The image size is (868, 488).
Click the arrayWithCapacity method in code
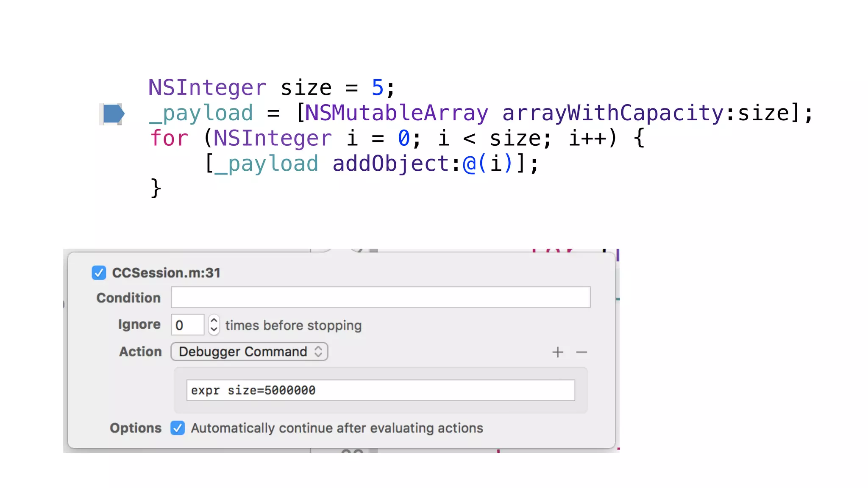(613, 113)
